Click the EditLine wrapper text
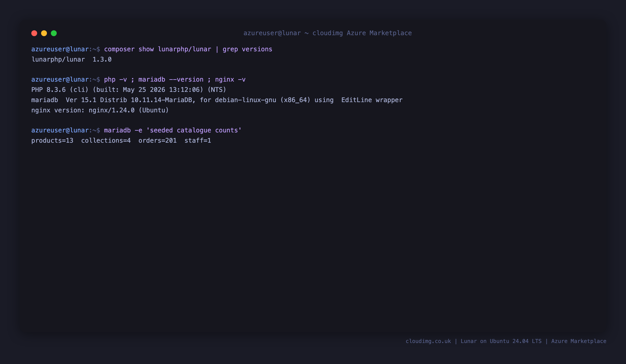This screenshot has width=626, height=364. click(x=372, y=100)
